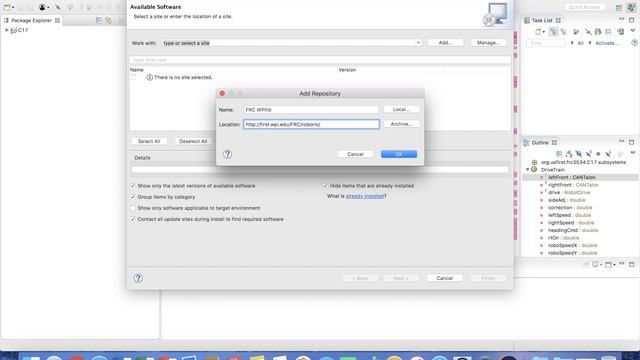Click the Task List help question icon
Viewport: 640px width, 360px height.
(634, 43)
